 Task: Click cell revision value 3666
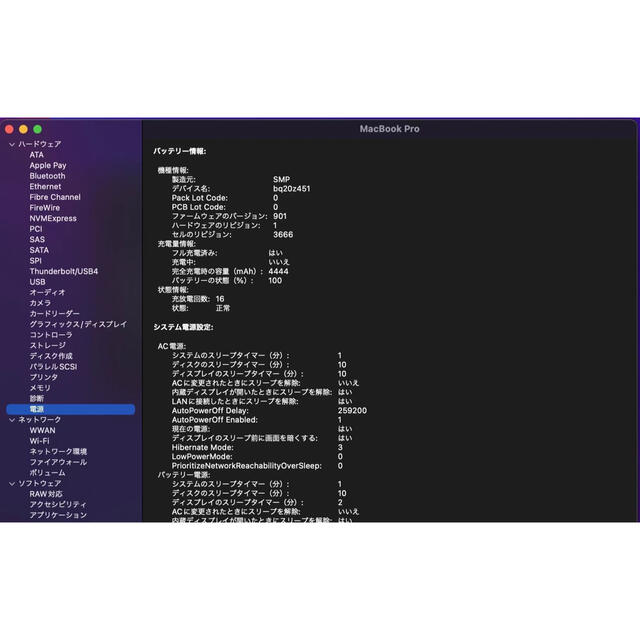[x=283, y=235]
